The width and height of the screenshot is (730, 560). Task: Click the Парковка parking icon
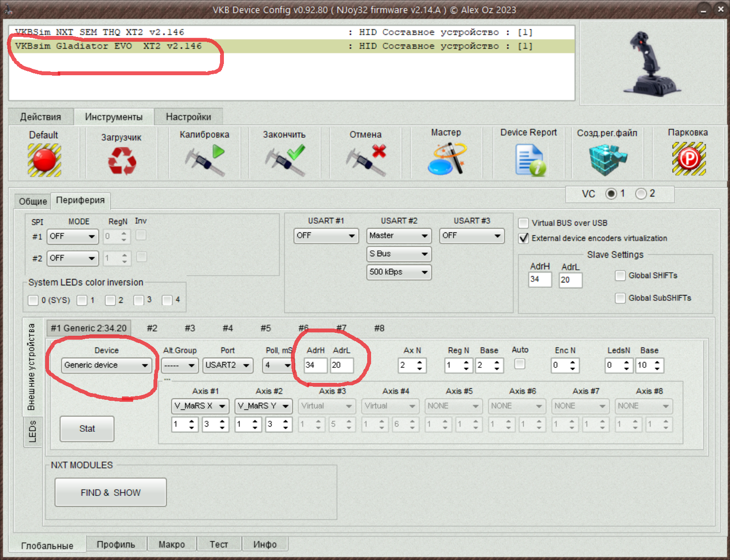point(689,158)
